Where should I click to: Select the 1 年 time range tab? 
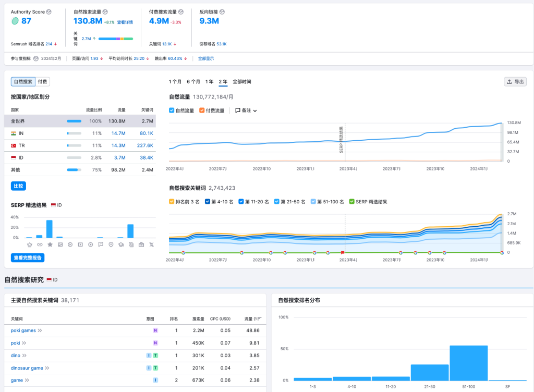coord(209,82)
